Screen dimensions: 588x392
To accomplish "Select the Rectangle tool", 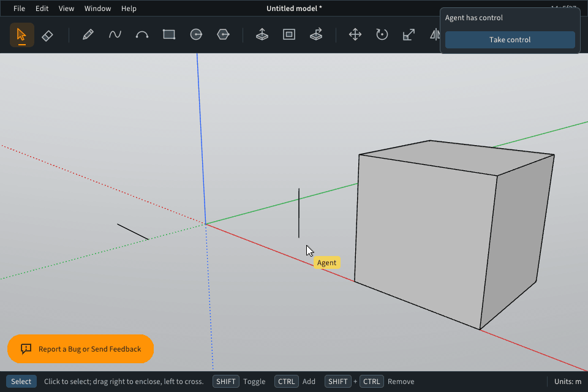I will pyautogui.click(x=169, y=35).
